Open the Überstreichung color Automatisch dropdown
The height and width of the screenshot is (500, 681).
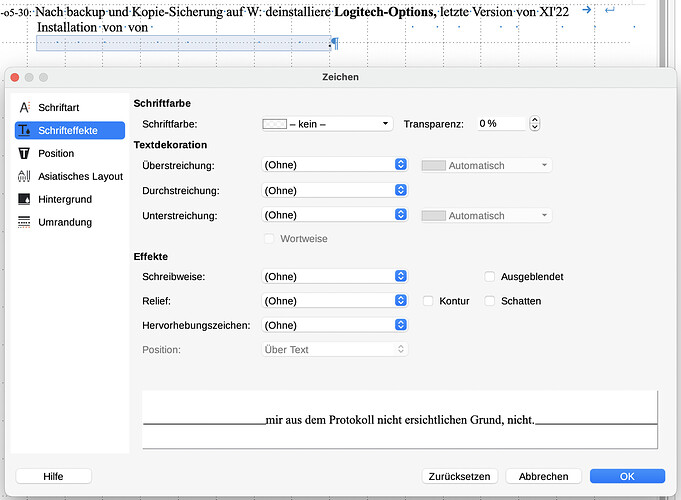coord(486,166)
